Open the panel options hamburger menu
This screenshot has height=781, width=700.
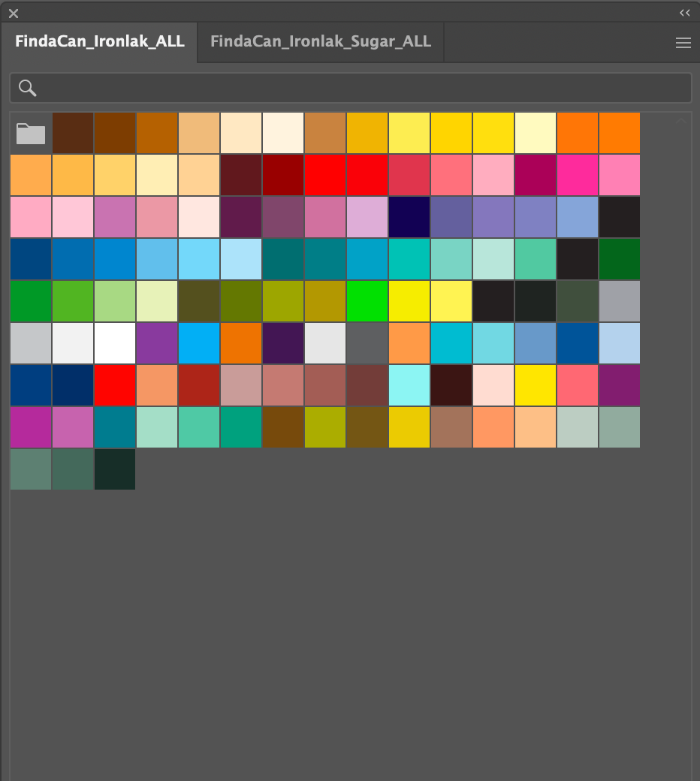pos(683,43)
